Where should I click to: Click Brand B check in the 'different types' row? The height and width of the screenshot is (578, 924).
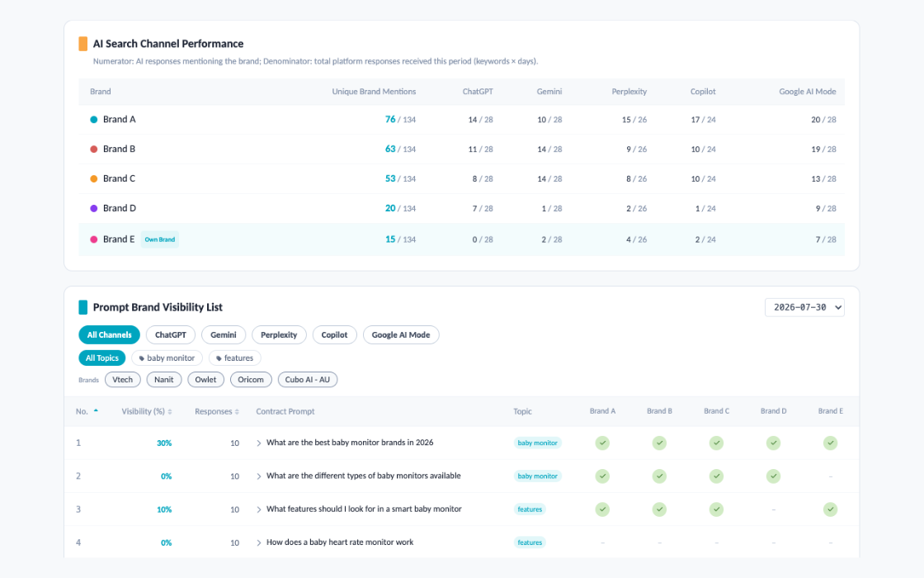click(x=659, y=476)
